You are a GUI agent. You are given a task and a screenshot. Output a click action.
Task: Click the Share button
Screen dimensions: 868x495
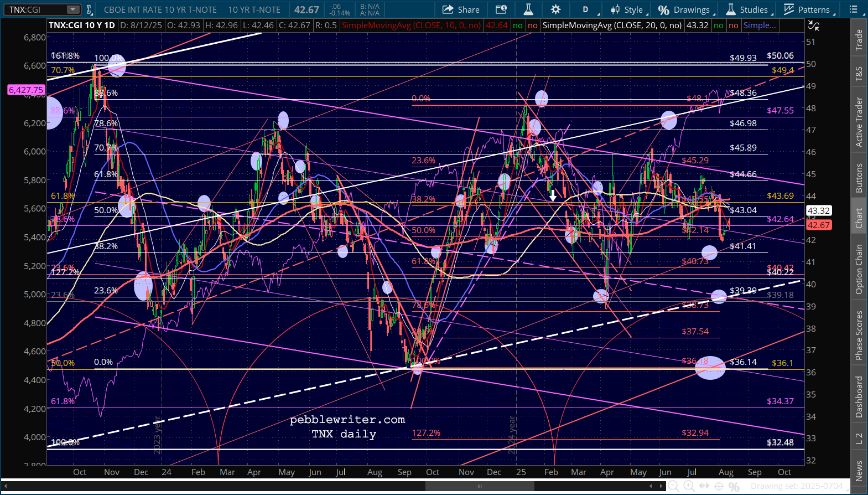pos(461,9)
